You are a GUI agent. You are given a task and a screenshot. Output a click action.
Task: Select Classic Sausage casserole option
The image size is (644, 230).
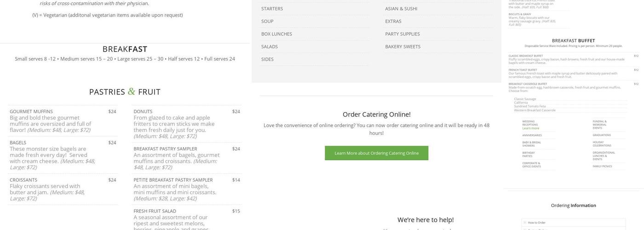coord(525,99)
